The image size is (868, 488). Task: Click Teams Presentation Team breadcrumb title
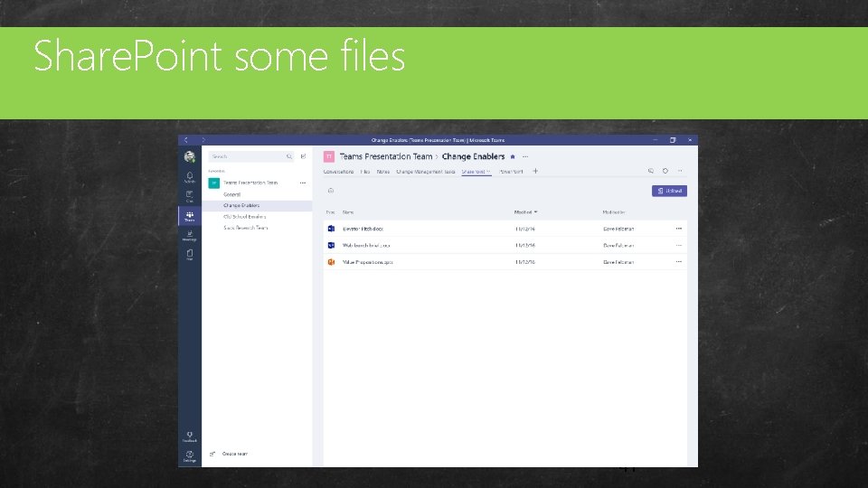(x=386, y=156)
